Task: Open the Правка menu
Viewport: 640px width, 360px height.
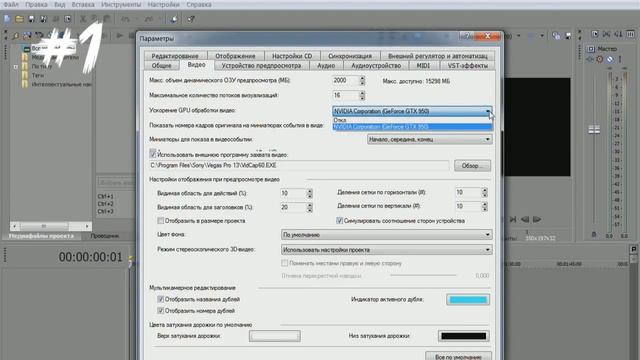Action: [36, 4]
